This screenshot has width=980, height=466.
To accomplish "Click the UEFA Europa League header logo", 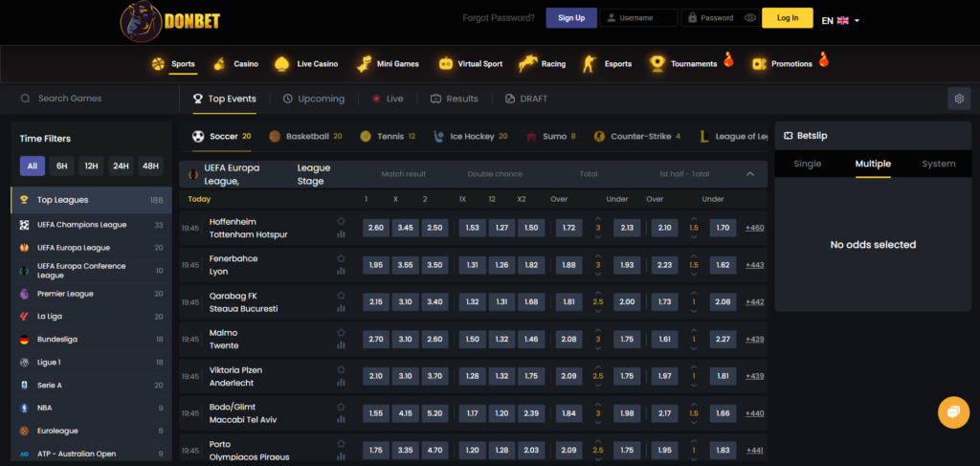I will pyautogui.click(x=192, y=174).
